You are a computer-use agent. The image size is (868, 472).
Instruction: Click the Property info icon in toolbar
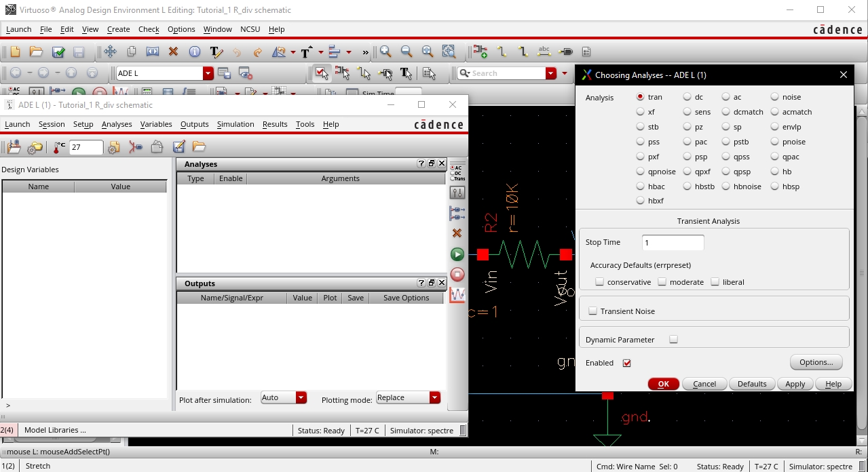click(194, 52)
